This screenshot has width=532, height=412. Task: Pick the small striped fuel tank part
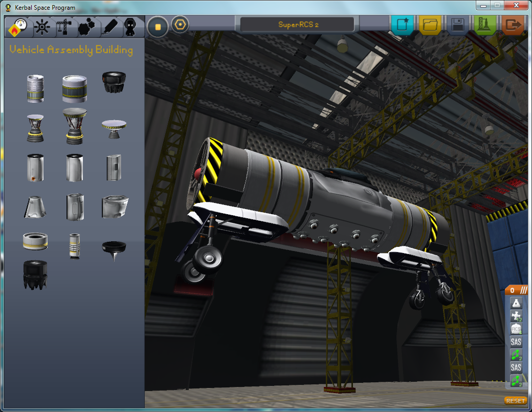(x=35, y=88)
